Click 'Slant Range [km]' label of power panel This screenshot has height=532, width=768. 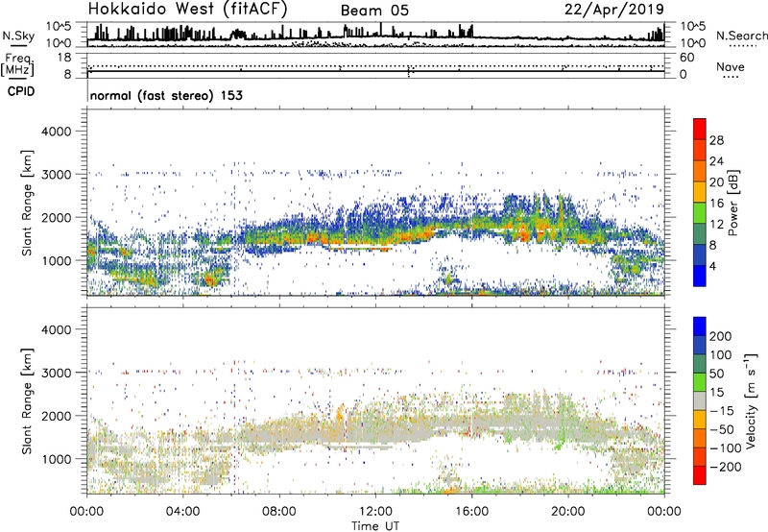click(27, 203)
